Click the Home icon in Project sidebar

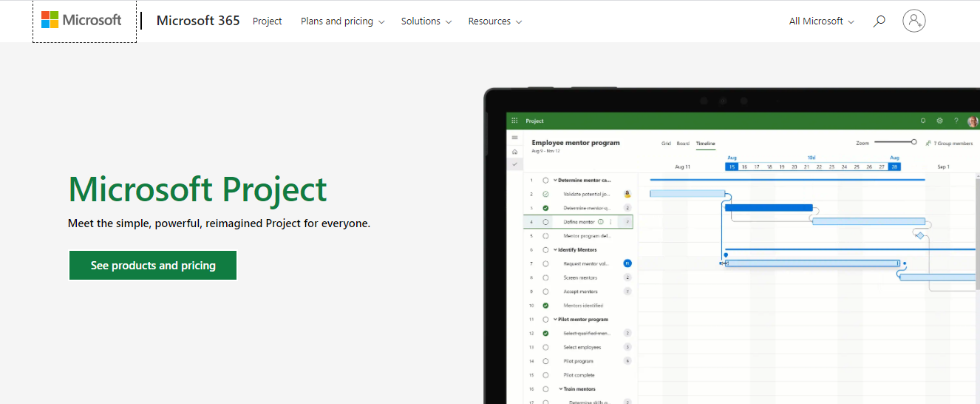(515, 151)
